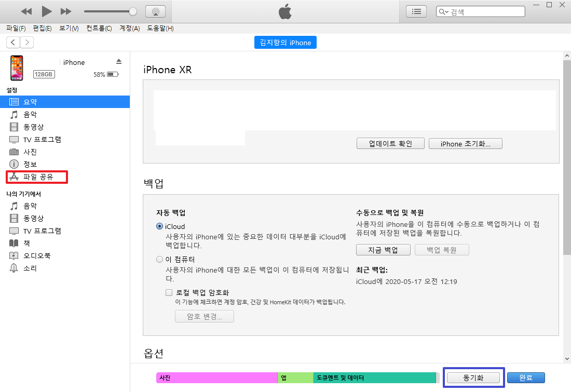This screenshot has width=571, height=392.
Task: Open the 소리 section
Action: coord(27,268)
